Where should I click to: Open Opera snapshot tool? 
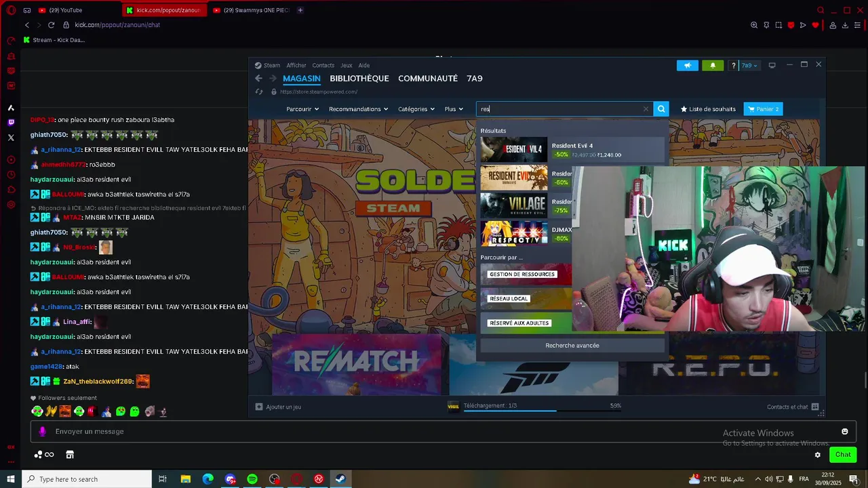778,25
